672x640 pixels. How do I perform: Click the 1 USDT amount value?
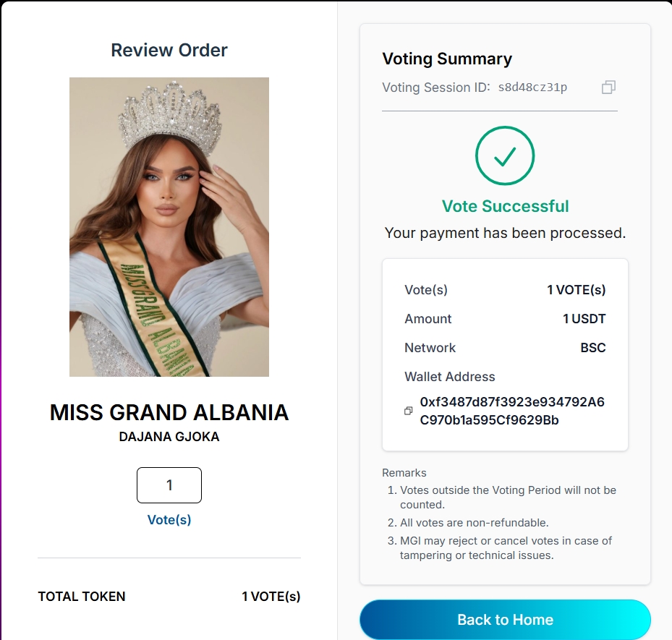(584, 319)
